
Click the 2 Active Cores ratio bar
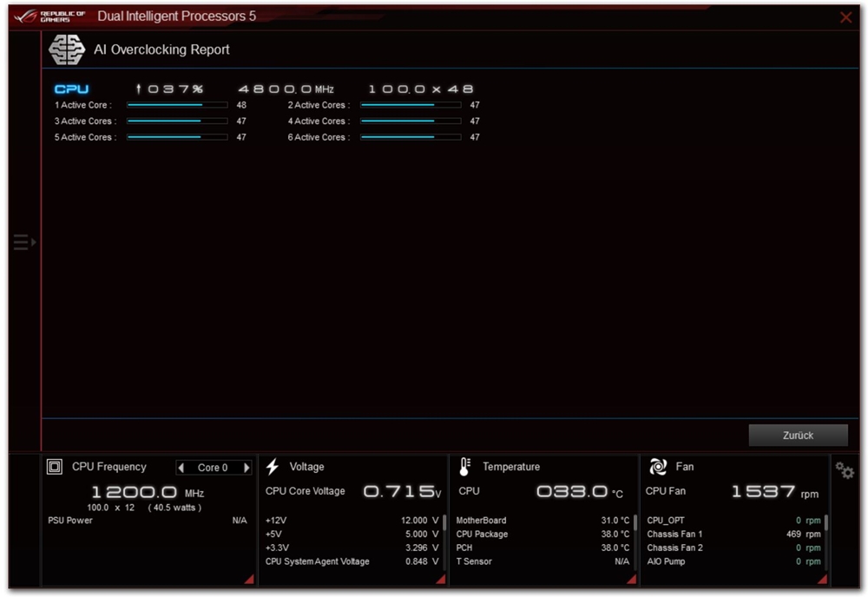click(x=411, y=105)
